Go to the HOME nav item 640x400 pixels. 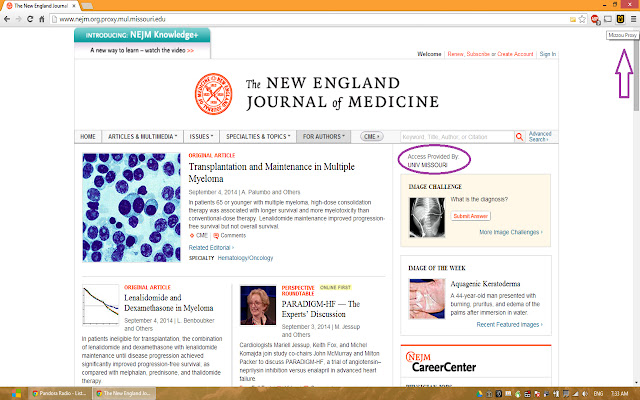tap(88, 136)
